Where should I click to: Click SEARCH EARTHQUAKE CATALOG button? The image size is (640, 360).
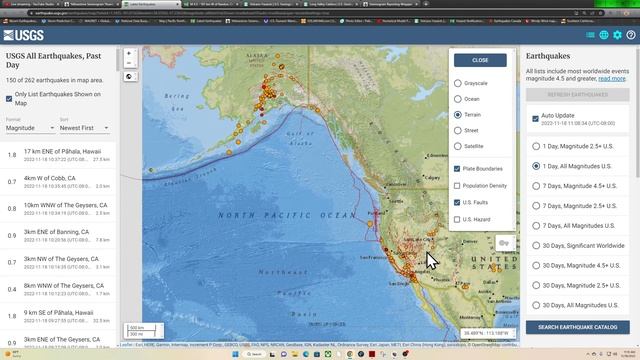coord(578,327)
